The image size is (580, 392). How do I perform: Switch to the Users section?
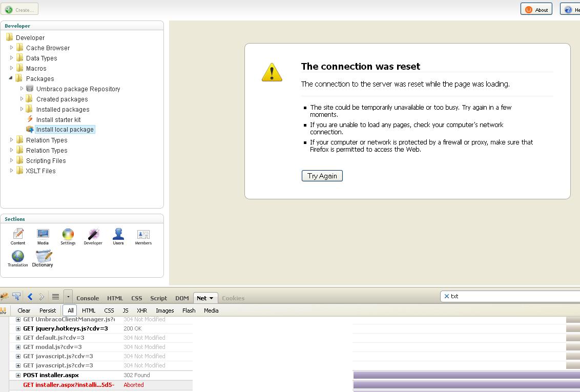(118, 237)
